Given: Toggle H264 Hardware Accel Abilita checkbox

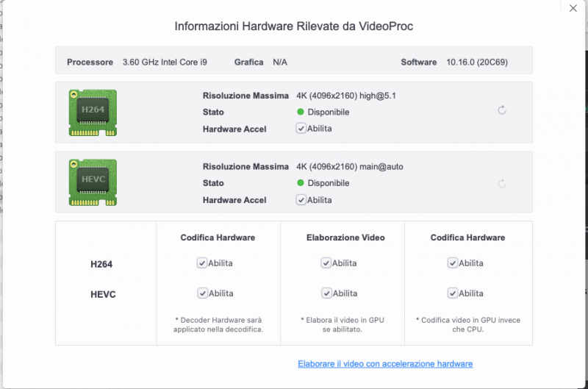Looking at the screenshot, I should (301, 128).
